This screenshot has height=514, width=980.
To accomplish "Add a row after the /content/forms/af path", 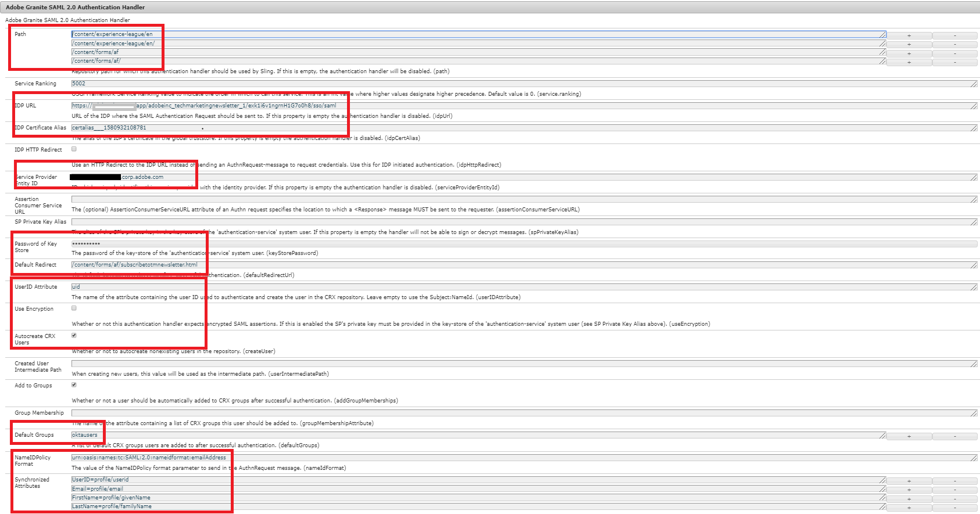I will click(909, 53).
